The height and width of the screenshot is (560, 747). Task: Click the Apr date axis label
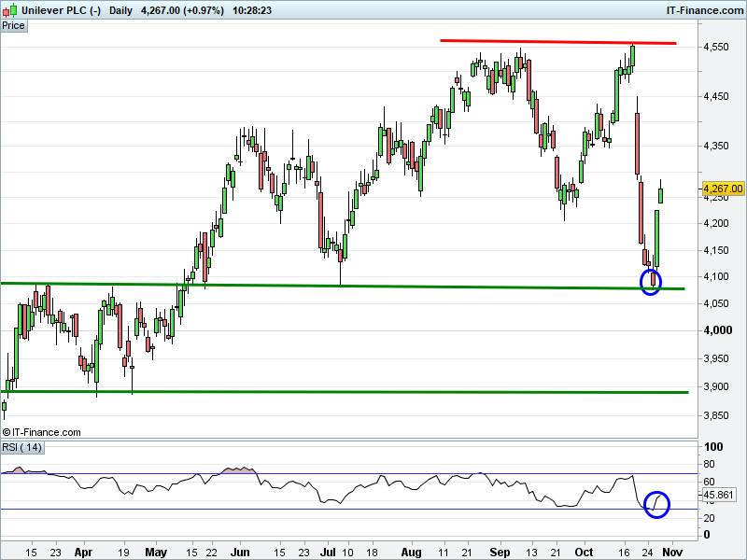pyautogui.click(x=83, y=552)
